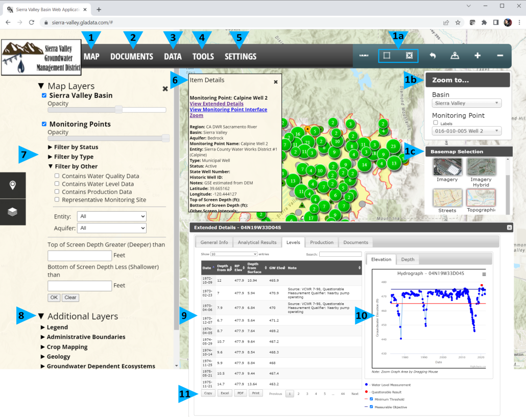Adjust the Sierra Valley Basin opacity slider
The width and height of the screenshot is (526, 420).
pyautogui.click(x=118, y=109)
